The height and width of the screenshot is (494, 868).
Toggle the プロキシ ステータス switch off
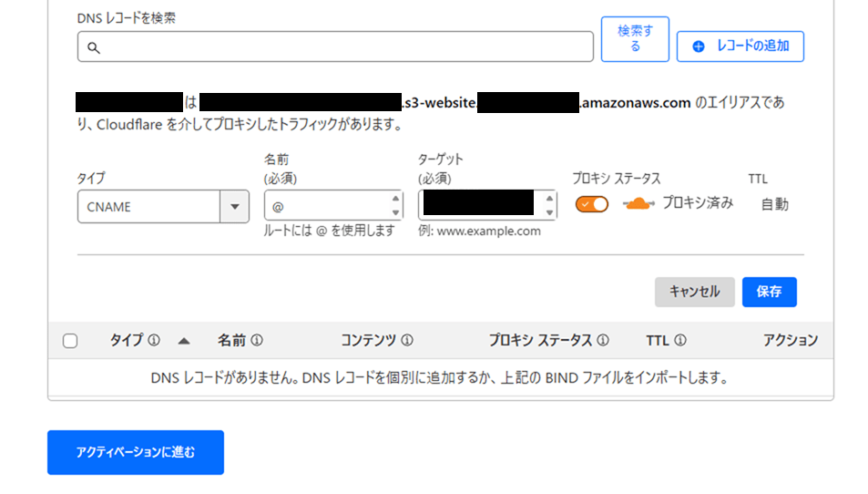[592, 204]
